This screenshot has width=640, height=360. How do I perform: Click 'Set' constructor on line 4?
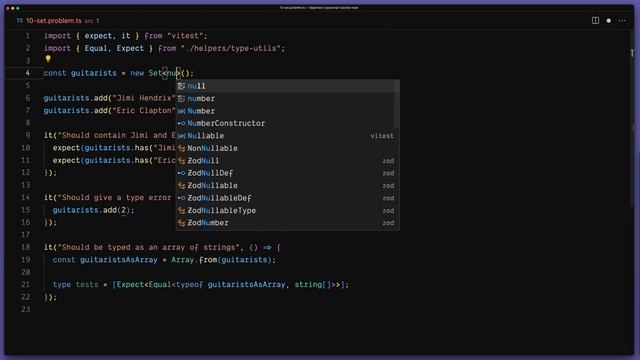[x=155, y=73]
